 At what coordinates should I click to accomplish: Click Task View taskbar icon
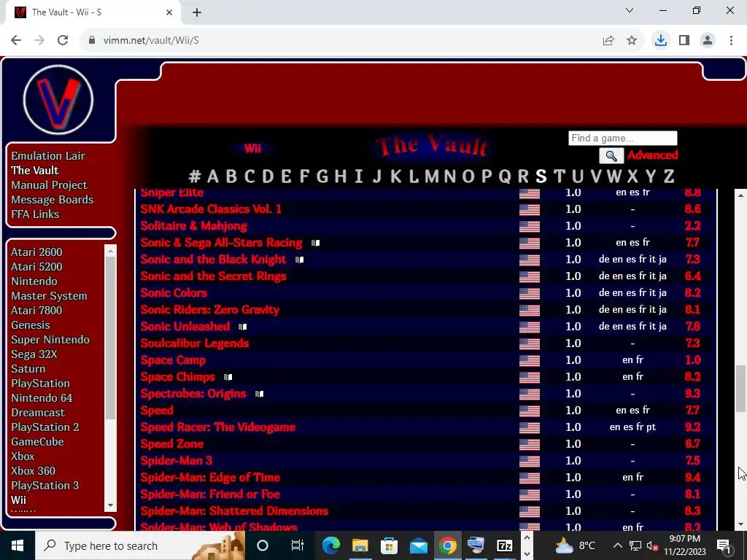[298, 545]
